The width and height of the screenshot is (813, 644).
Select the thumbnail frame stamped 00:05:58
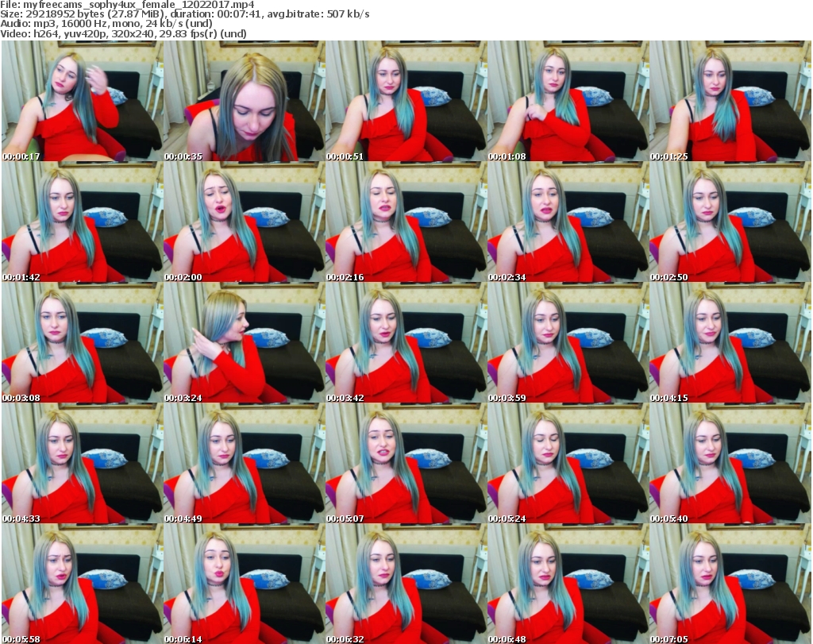coord(82,584)
